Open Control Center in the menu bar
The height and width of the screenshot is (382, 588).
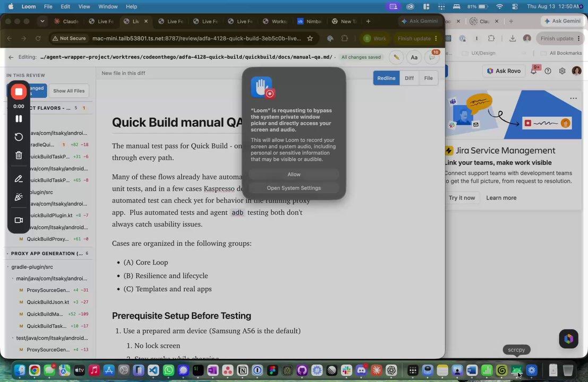[x=515, y=6]
